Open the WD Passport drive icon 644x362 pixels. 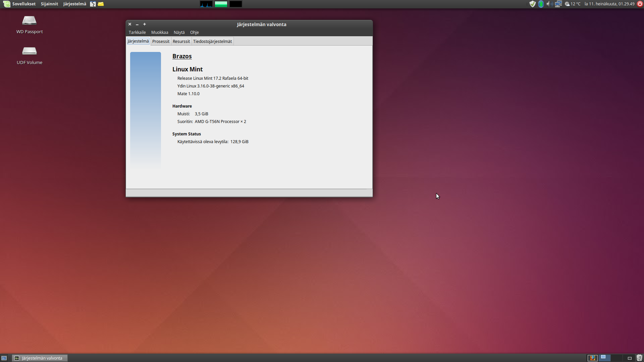30,21
